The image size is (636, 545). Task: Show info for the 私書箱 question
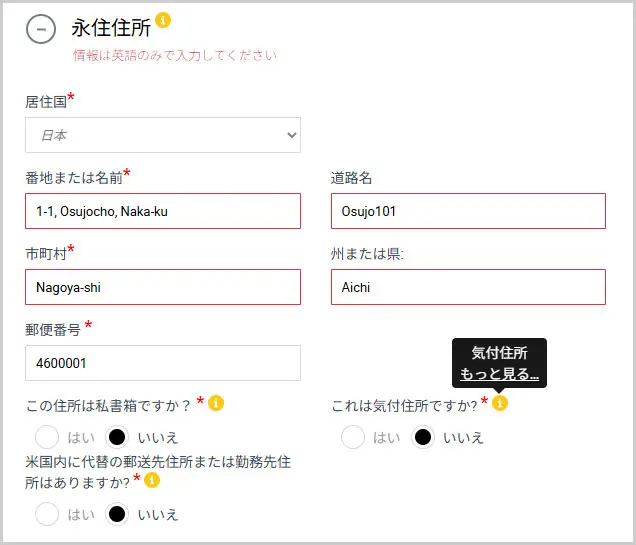(x=216, y=403)
